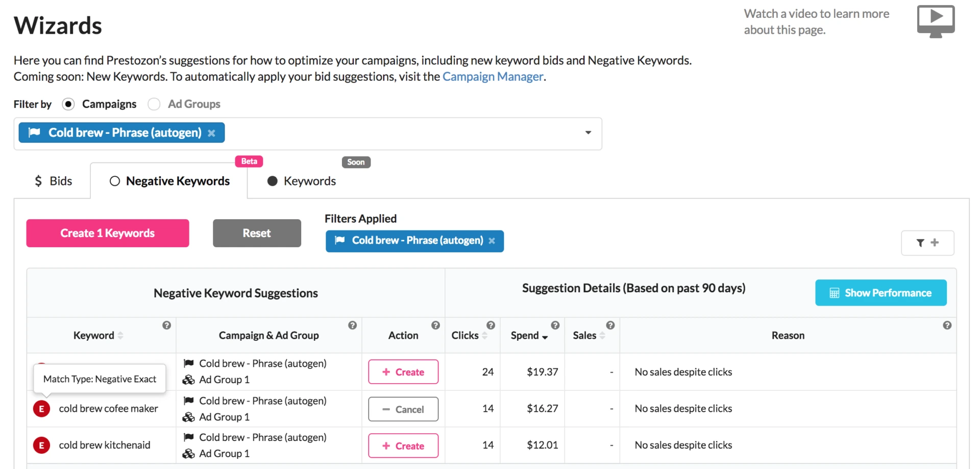Click the red E badge for cold brew kitchenaid
This screenshot has width=980, height=469.
[41, 445]
